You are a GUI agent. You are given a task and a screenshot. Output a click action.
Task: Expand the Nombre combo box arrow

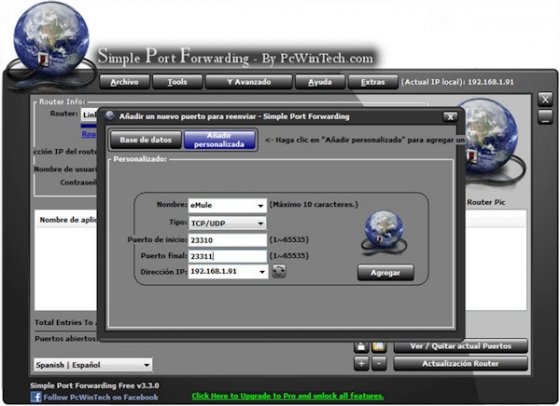coord(260,205)
